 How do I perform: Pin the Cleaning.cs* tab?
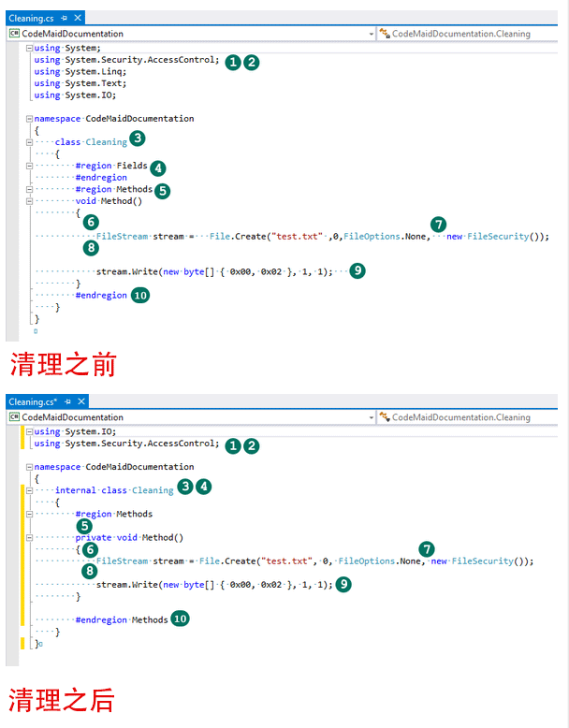(x=67, y=401)
